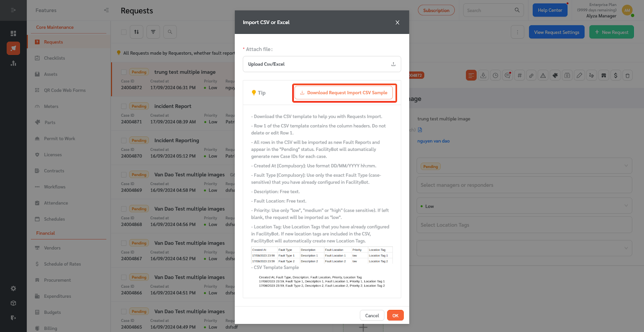Click the document icon beside the requestor name
This screenshot has width=644, height=332.
click(x=420, y=130)
